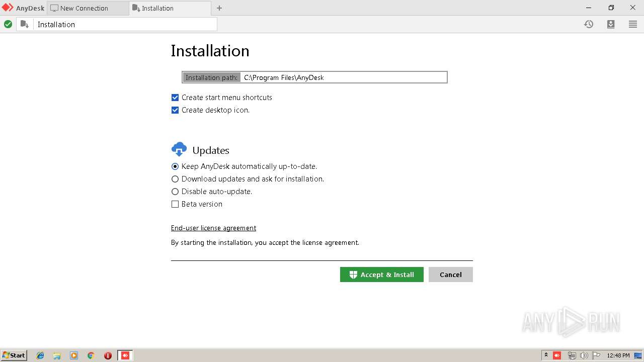The width and height of the screenshot is (644, 362).
Task: Edit the installation path field
Action: pyautogui.click(x=344, y=77)
